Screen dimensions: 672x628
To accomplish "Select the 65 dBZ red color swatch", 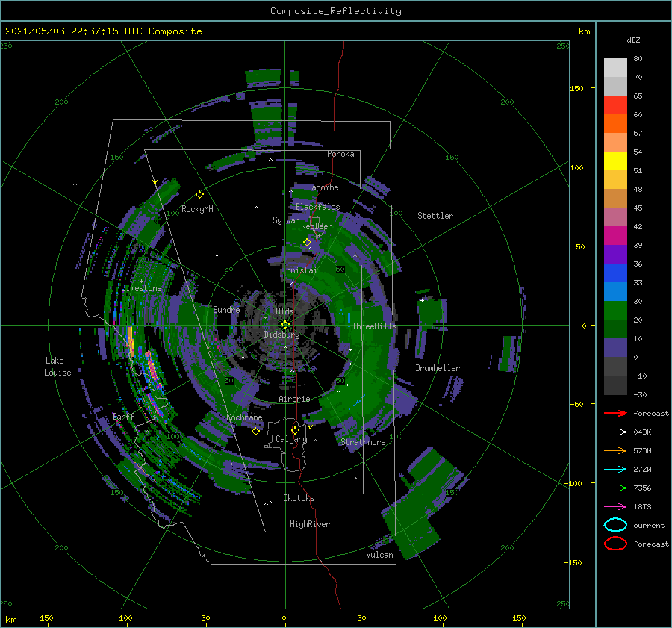I will [x=615, y=105].
